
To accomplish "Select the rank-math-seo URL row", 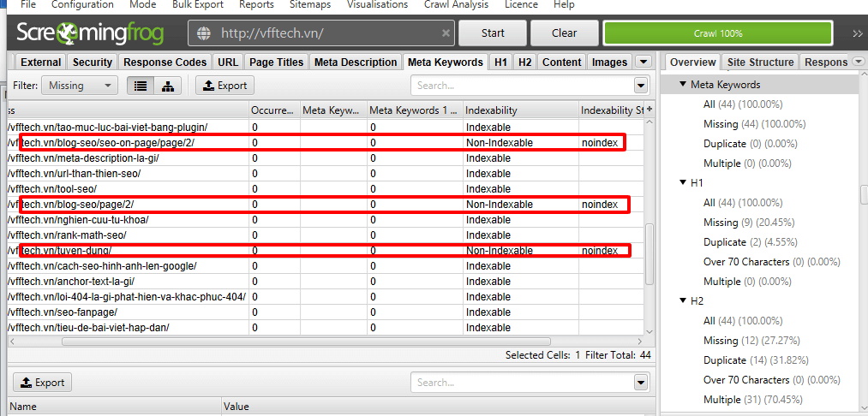I will [x=326, y=235].
